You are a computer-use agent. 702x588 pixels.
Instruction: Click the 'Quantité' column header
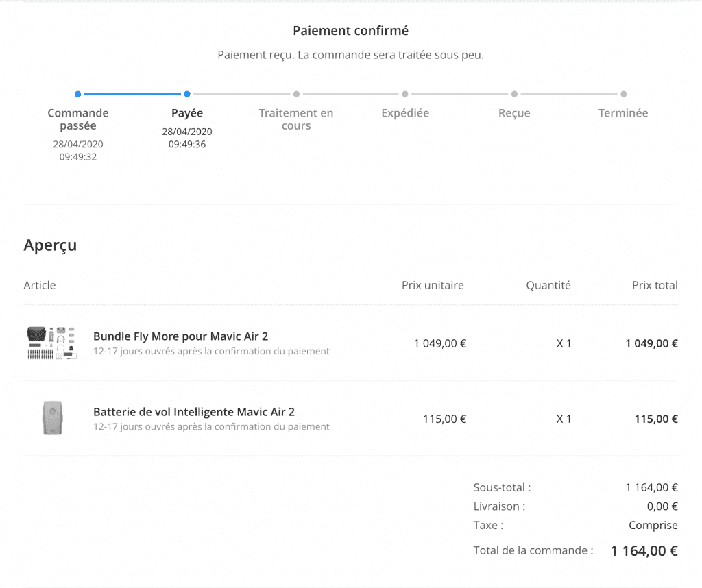pyautogui.click(x=548, y=285)
